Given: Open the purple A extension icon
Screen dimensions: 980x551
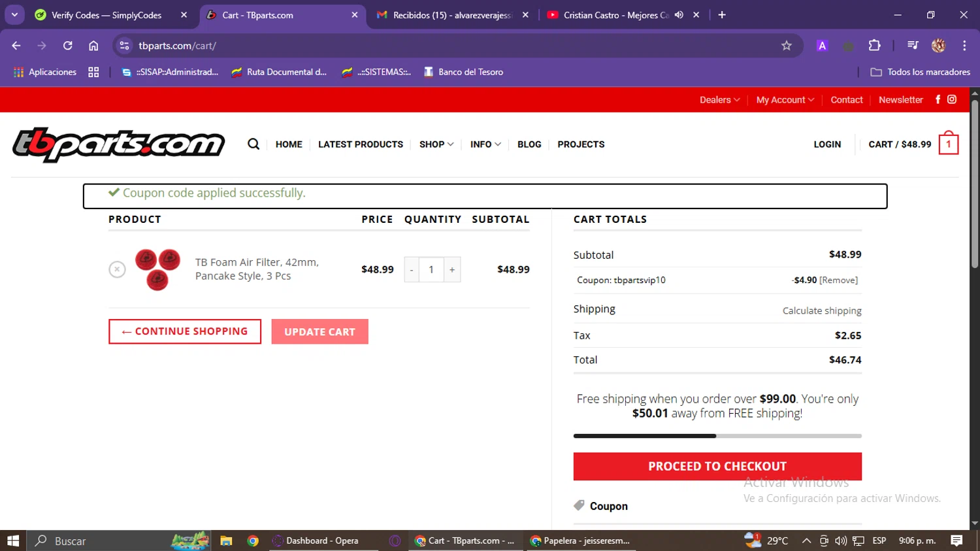Looking at the screenshot, I should point(822,46).
